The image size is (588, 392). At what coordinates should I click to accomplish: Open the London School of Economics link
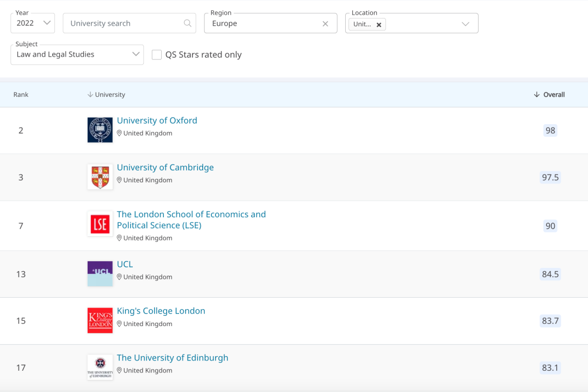point(191,219)
